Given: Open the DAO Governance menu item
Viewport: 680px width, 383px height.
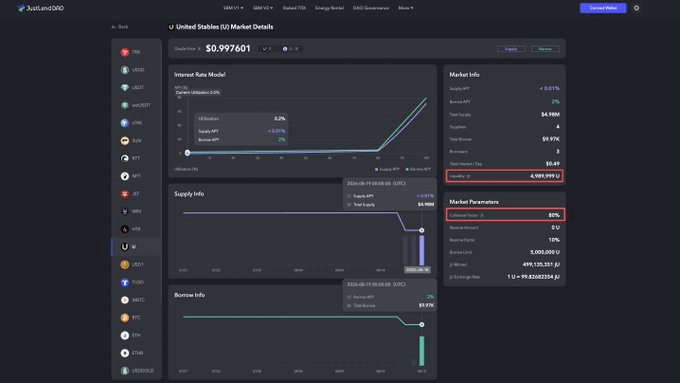Looking at the screenshot, I should coord(371,8).
